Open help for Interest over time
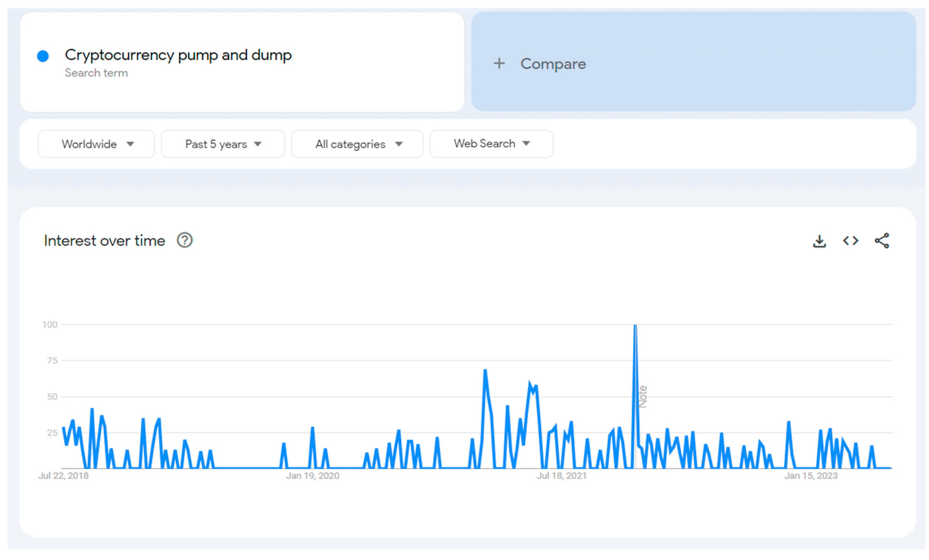The width and height of the screenshot is (929, 560). (185, 240)
